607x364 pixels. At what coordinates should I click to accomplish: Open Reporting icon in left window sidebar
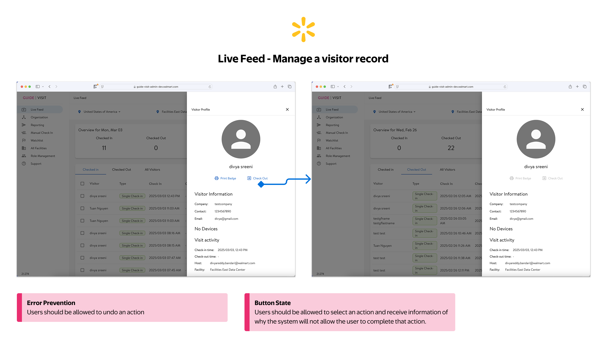[x=24, y=125]
